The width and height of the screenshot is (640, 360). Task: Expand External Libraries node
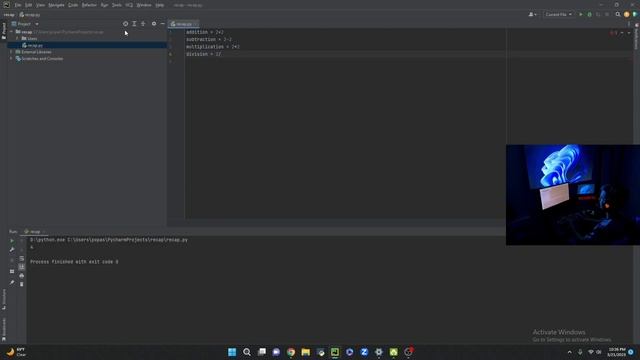click(x=11, y=52)
